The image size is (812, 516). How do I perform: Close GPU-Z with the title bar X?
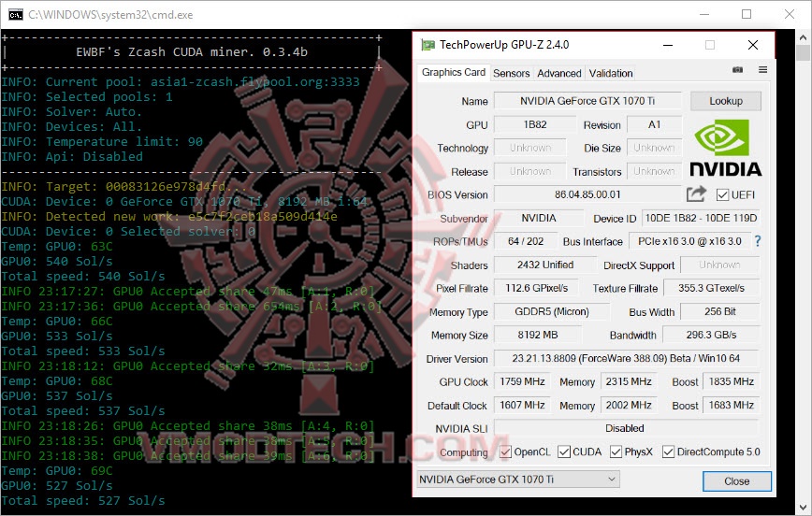(753, 45)
